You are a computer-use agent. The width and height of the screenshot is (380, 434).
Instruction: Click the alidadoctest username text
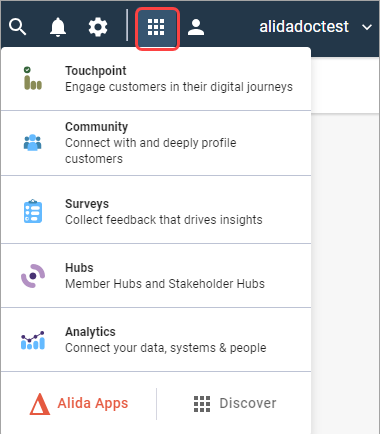click(x=304, y=27)
